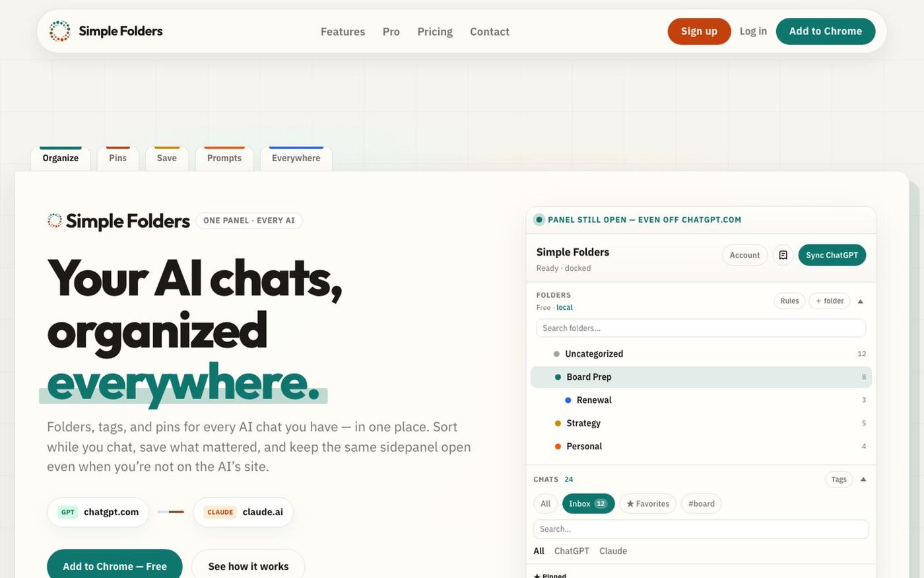Open the Contact nav link
This screenshot has height=578, width=924.
tap(490, 32)
